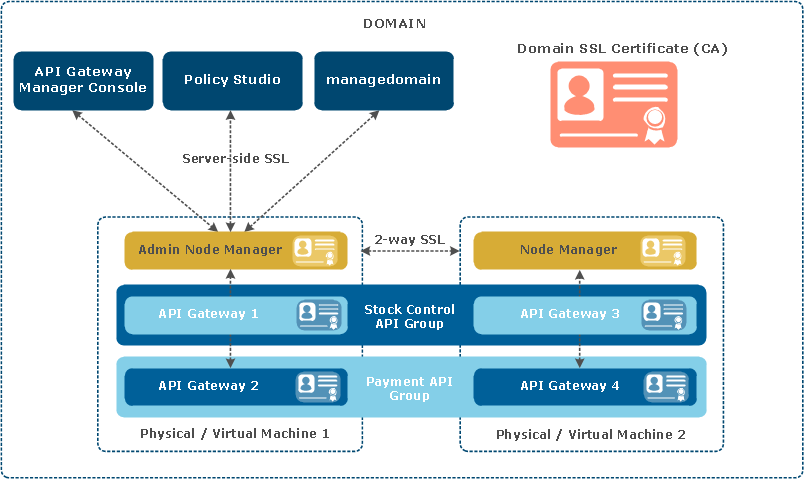Select the managedomain box
804x479 pixels.
(384, 81)
